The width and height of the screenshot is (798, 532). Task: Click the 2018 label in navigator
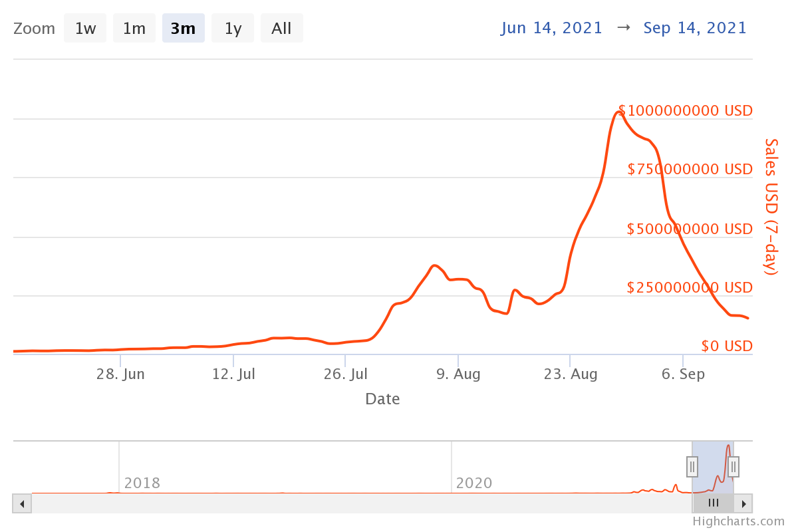[142, 483]
